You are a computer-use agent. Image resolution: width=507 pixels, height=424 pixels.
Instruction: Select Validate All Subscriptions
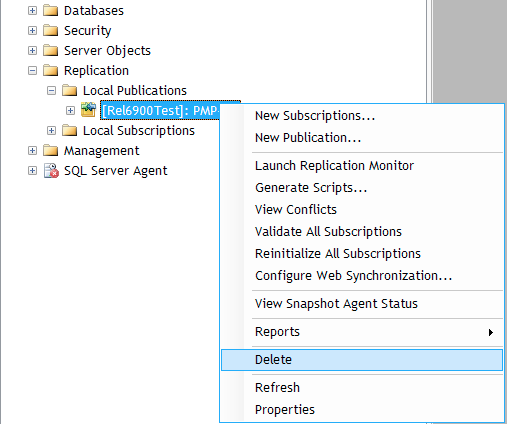[362, 232]
